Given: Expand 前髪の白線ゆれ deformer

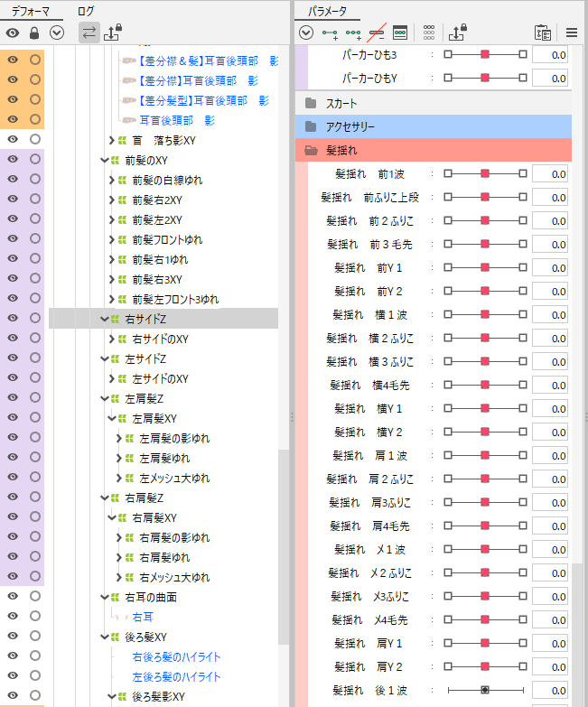Looking at the screenshot, I should [111, 181].
